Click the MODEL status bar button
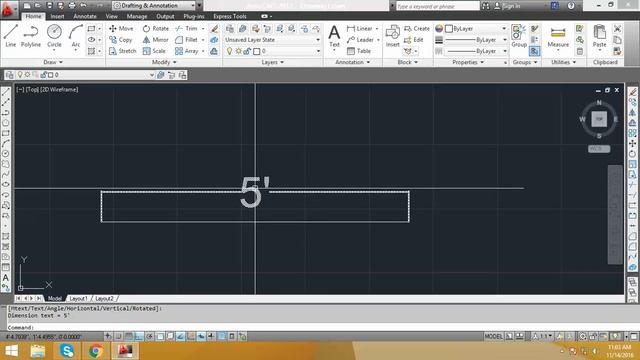 (493, 336)
